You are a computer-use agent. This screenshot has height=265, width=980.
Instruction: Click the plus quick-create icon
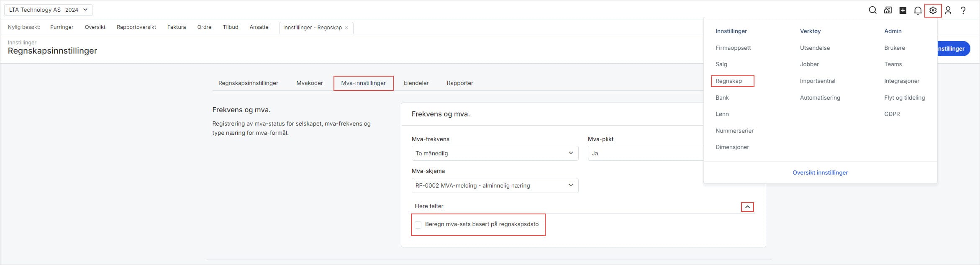coord(903,10)
